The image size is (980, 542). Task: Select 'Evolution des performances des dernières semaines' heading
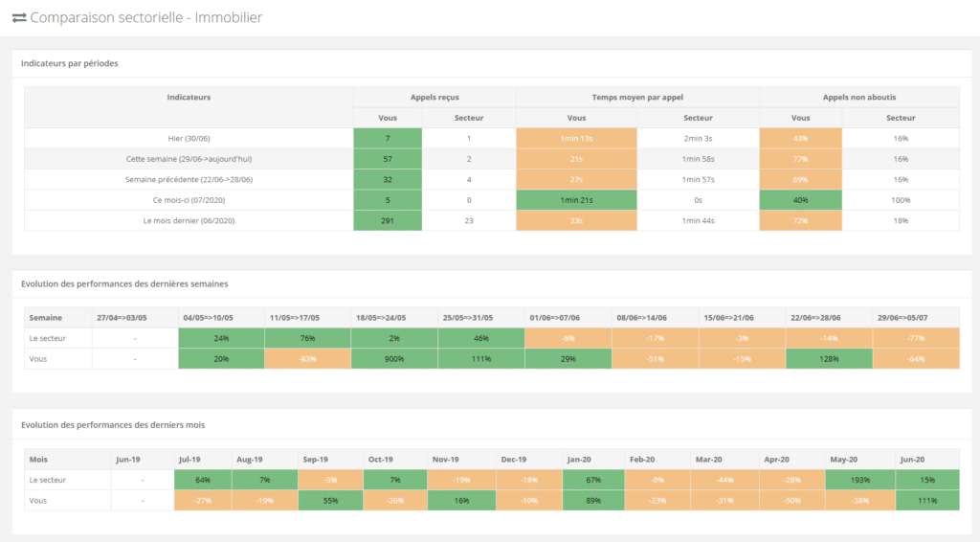[124, 283]
